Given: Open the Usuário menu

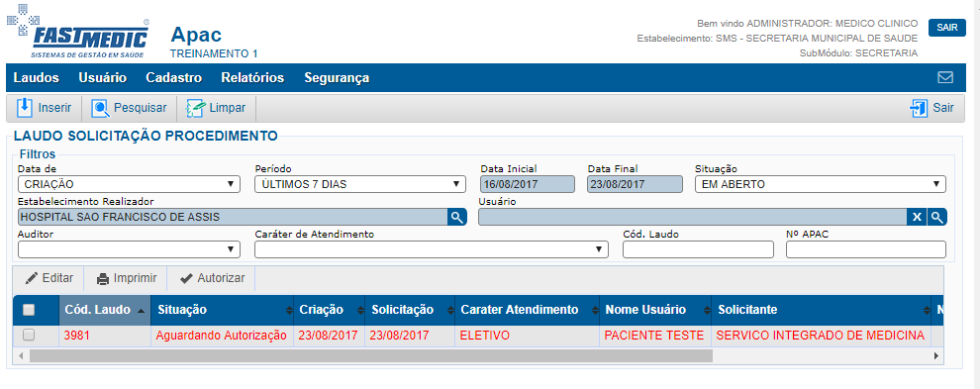Looking at the screenshot, I should coord(103,77).
